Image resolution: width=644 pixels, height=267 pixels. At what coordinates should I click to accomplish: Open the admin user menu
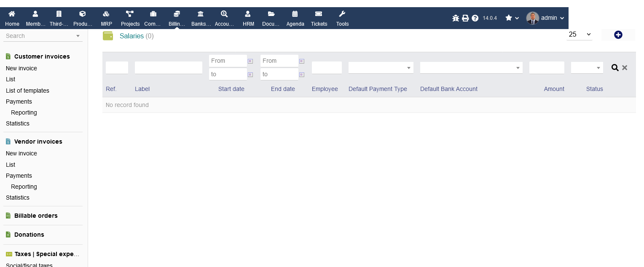(x=545, y=18)
